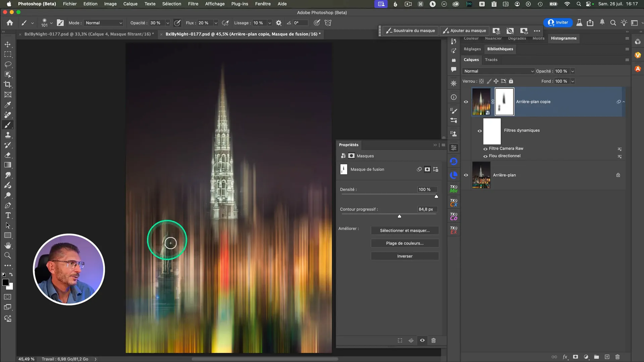Screen dimensions: 644x362
Task: Click the Share icon in options bar
Action: pos(590,23)
